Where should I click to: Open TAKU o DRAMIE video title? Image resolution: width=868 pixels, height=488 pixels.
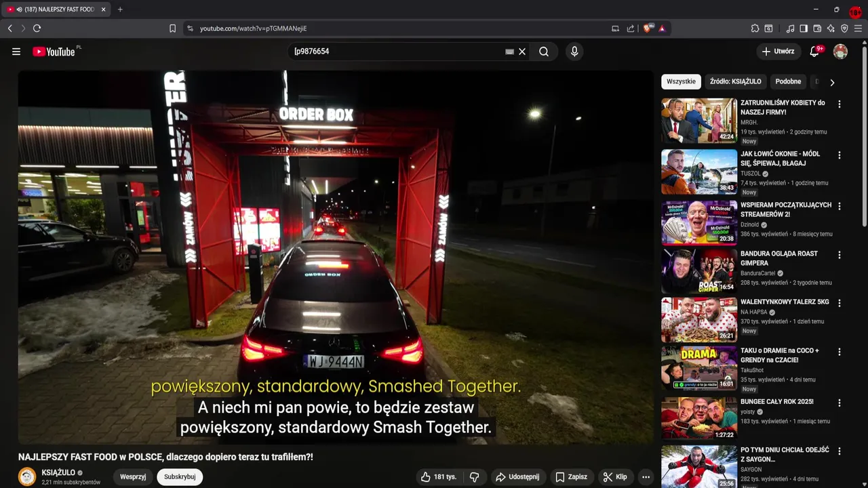780,355
